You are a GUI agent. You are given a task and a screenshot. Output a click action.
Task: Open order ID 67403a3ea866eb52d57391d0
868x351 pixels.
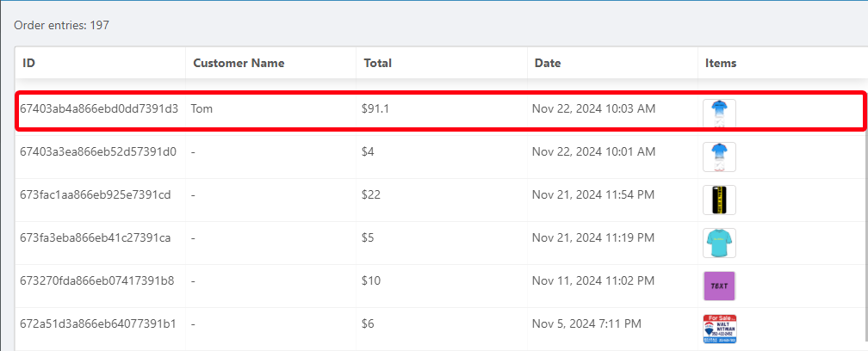point(98,151)
